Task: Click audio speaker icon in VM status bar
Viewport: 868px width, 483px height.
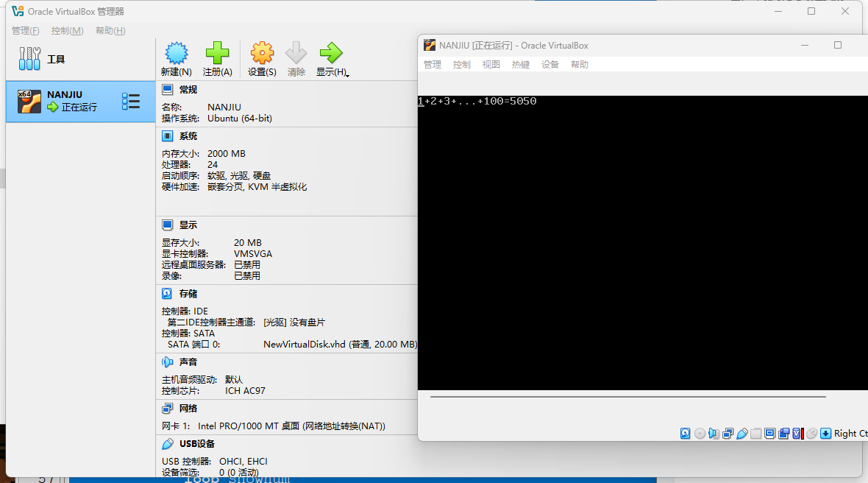Action: click(714, 433)
